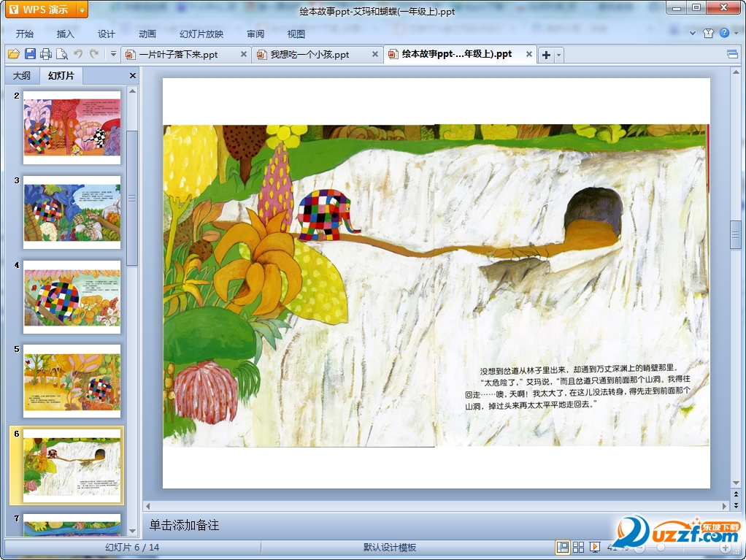
Task: Open the 审阅 menu
Action: click(x=255, y=34)
